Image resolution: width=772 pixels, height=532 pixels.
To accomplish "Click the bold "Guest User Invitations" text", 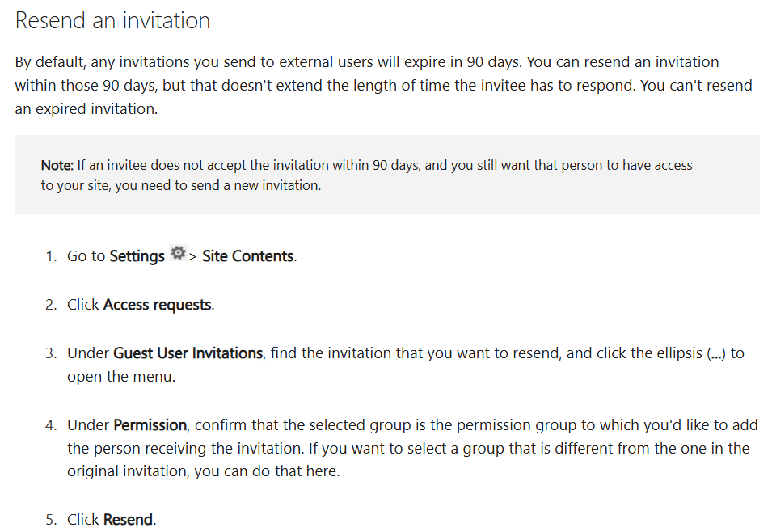I will click(188, 353).
